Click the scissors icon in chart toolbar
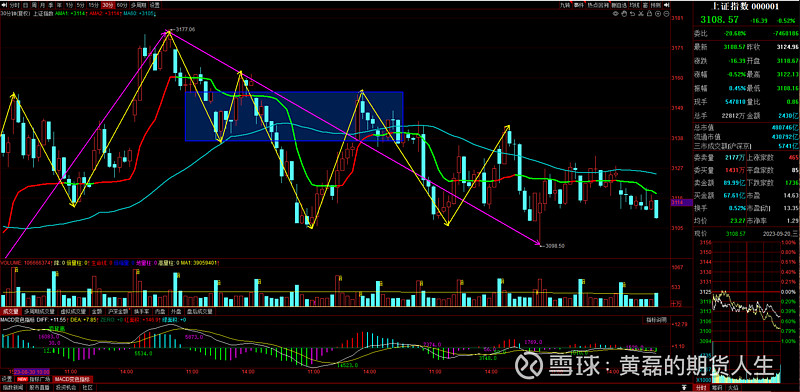This screenshot has width=800, height=392. (641, 14)
